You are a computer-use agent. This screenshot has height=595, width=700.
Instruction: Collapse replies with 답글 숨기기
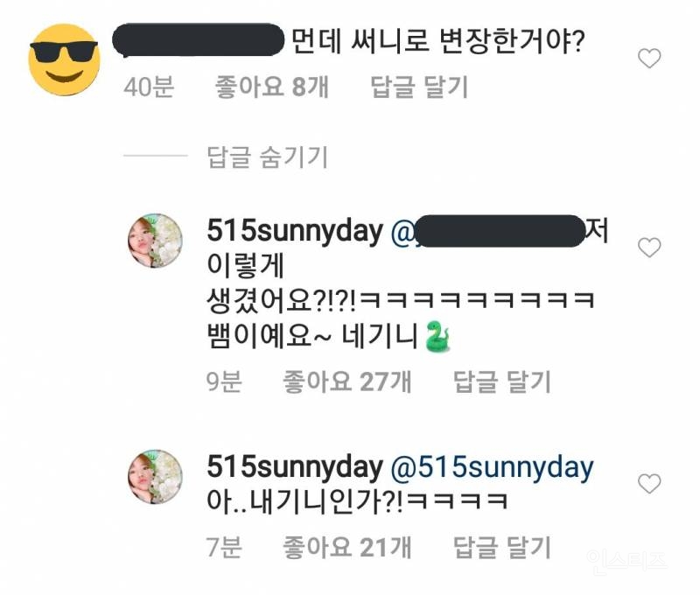tap(268, 157)
